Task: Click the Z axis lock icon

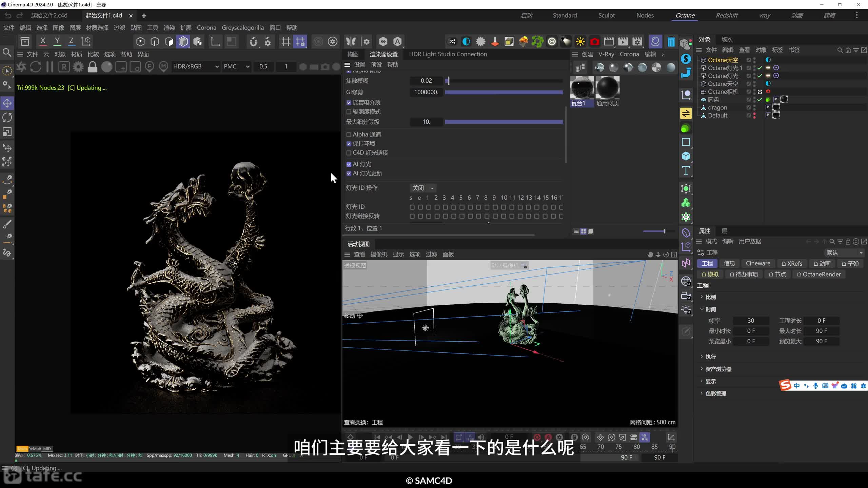Action: [71, 41]
